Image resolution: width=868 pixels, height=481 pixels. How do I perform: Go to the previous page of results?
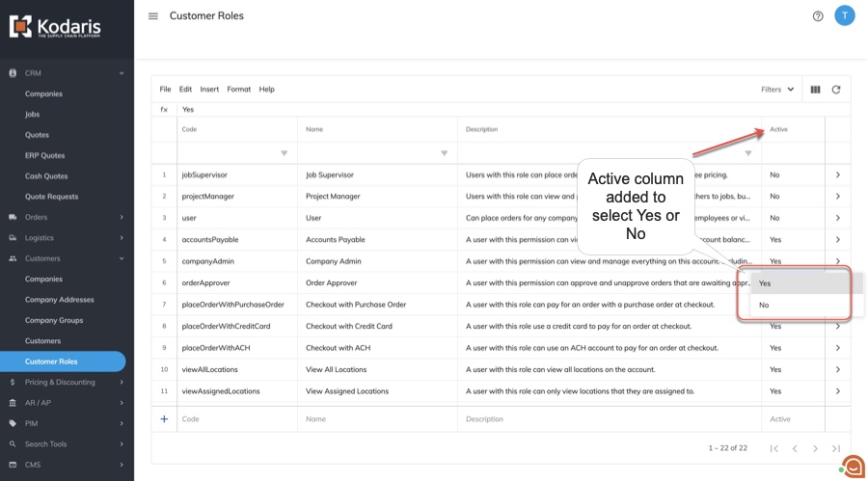795,448
